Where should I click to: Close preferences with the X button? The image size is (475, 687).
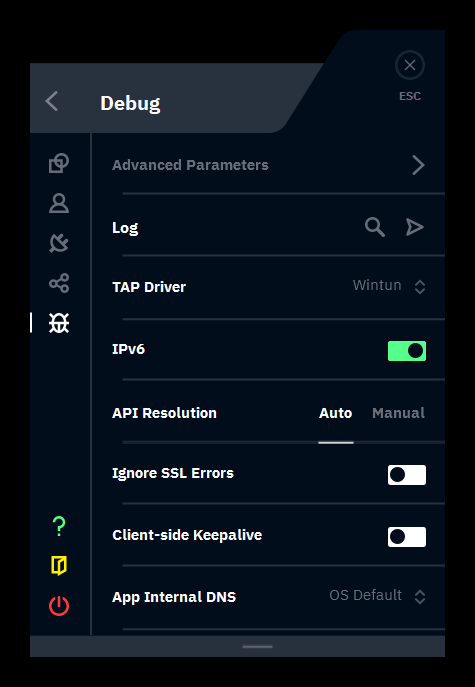(410, 65)
